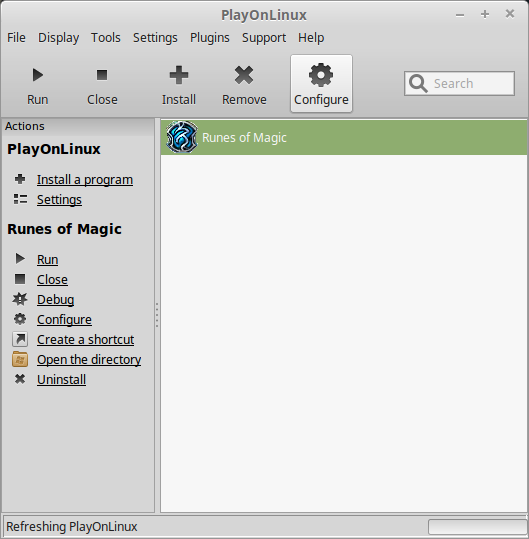Click folder icon beside Open the directory

tap(20, 359)
